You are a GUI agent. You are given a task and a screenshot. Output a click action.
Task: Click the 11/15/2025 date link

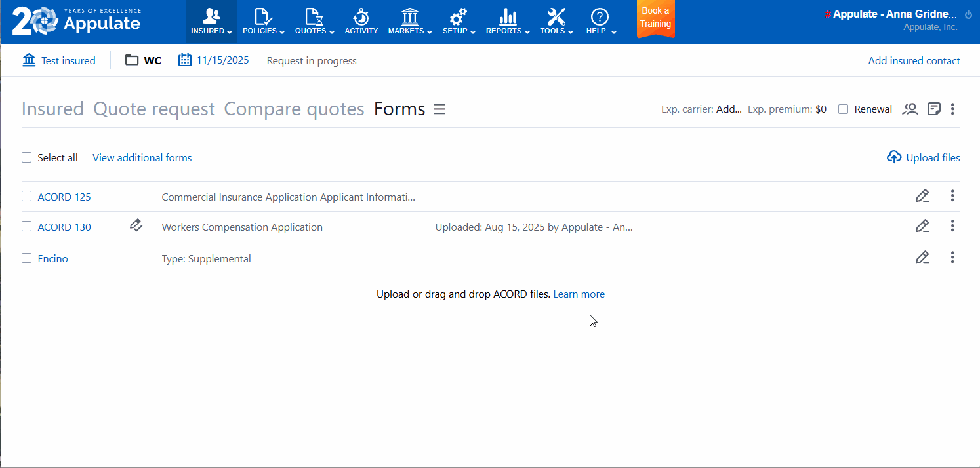point(223,60)
